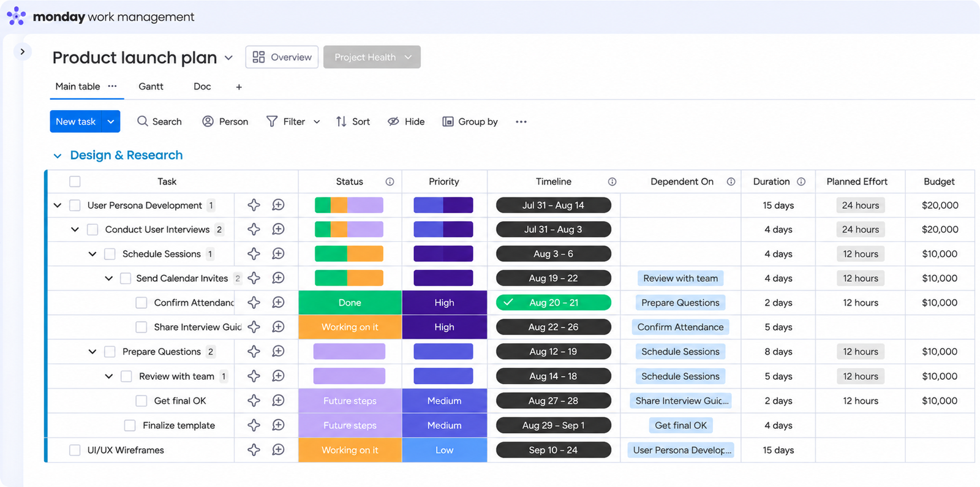Open conversation icon for Finalize template
The height and width of the screenshot is (487, 980).
click(278, 425)
